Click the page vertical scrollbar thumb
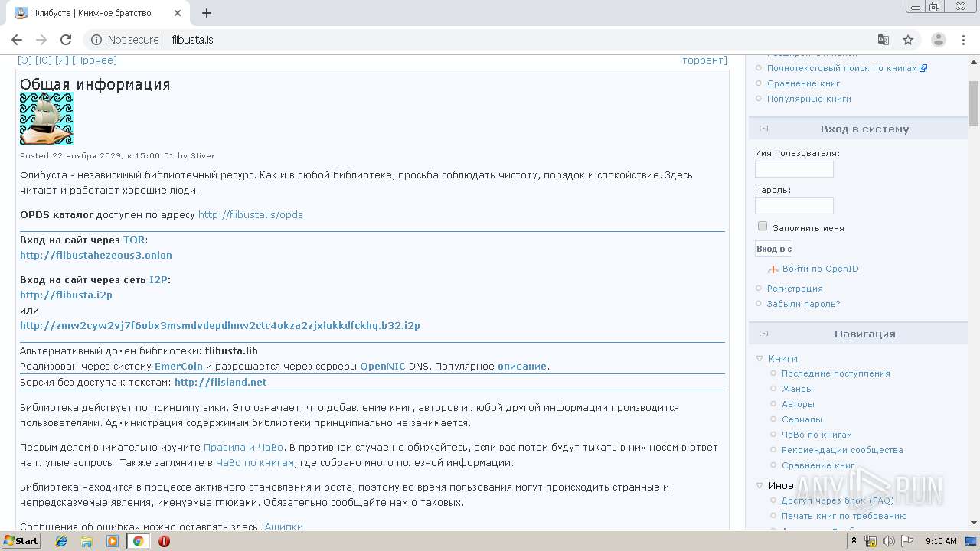Viewport: 980px width, 551px height. [x=974, y=103]
